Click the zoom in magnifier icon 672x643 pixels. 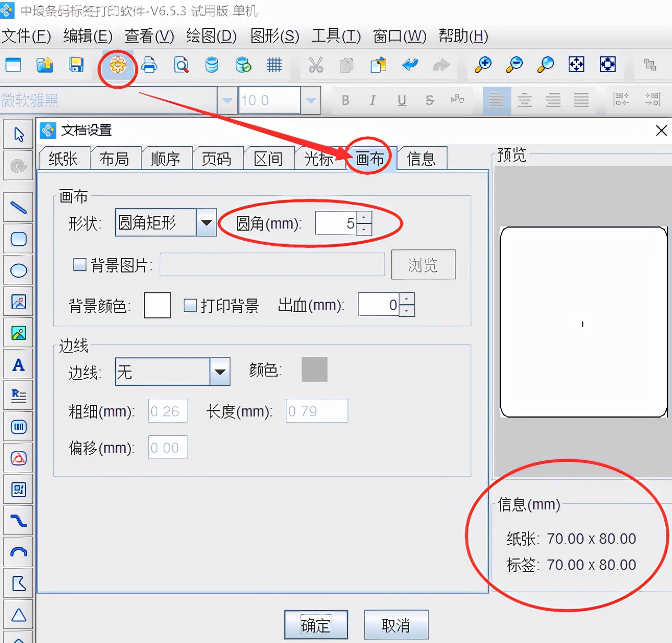[483, 65]
